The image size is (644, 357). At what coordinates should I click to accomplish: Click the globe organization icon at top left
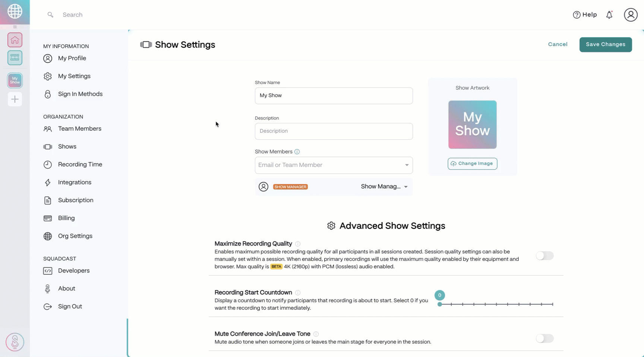[15, 12]
